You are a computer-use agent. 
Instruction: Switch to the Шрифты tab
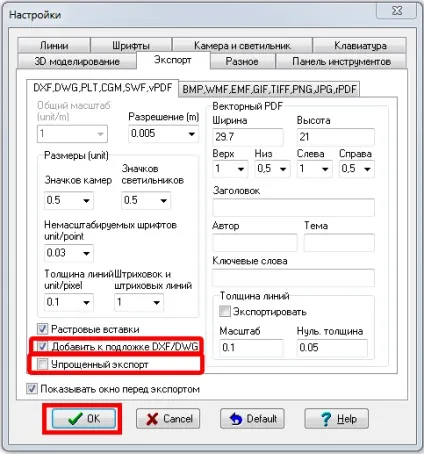tap(131, 45)
